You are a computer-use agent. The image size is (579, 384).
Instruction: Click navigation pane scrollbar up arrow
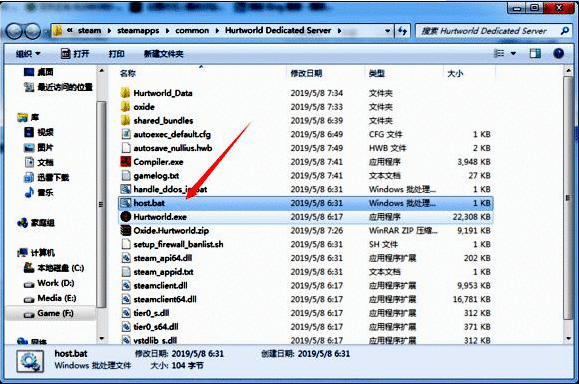click(x=102, y=71)
